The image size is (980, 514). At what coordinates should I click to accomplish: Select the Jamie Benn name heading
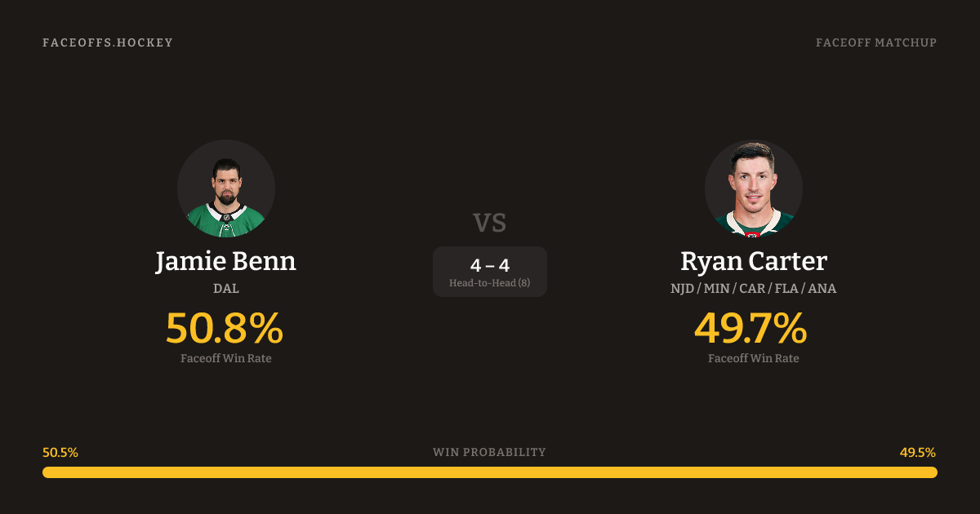(x=226, y=261)
